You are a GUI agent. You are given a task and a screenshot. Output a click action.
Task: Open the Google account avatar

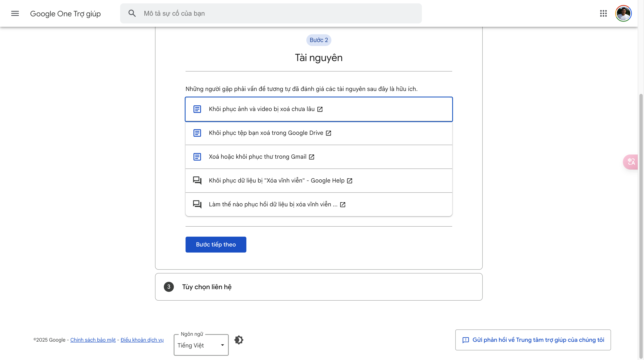623,14
